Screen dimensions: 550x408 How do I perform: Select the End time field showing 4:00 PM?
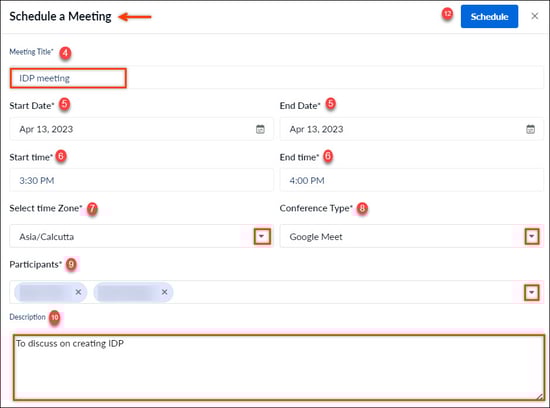click(x=411, y=180)
